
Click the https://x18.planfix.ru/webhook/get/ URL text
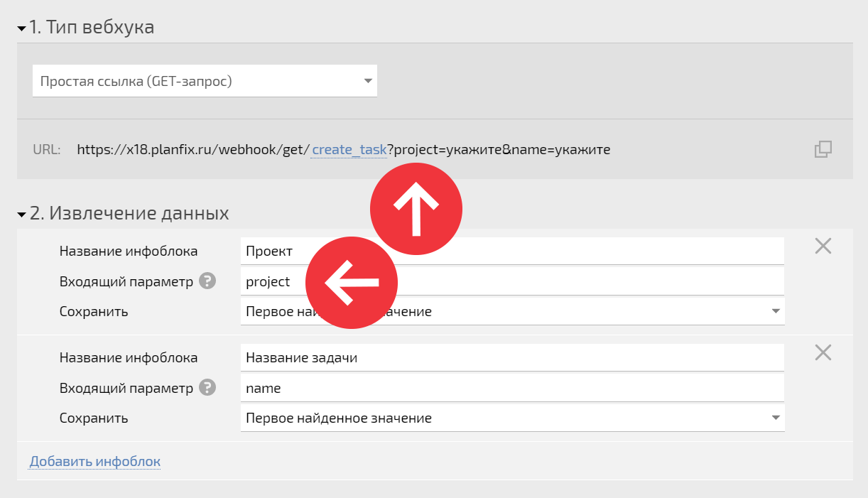[193, 150]
